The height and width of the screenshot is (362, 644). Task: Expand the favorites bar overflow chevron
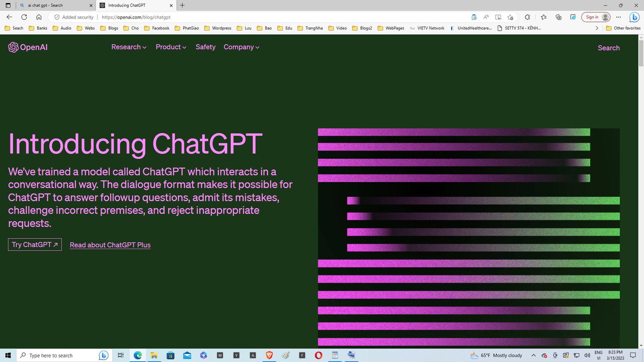pos(597,28)
